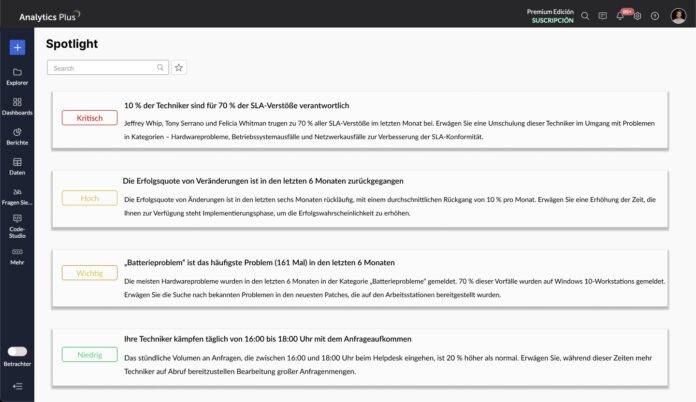
Task: Click the SUSCRIPCIÓN link in header
Action: coord(553,20)
